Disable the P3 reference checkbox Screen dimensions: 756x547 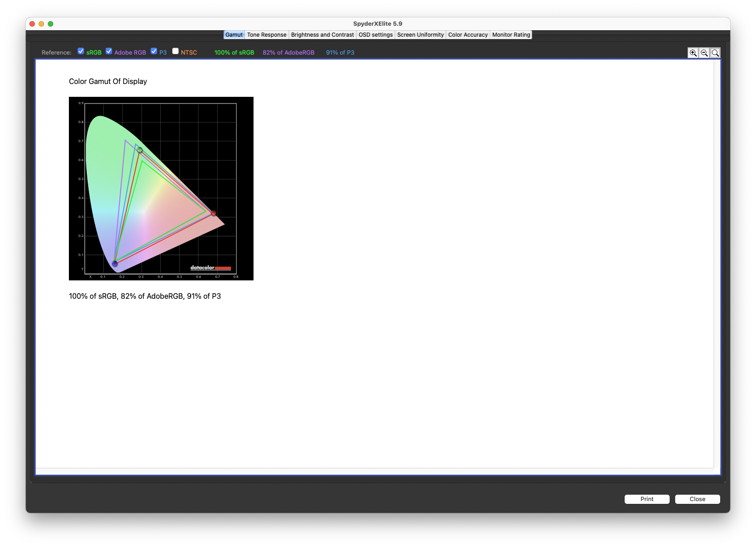pyautogui.click(x=154, y=51)
